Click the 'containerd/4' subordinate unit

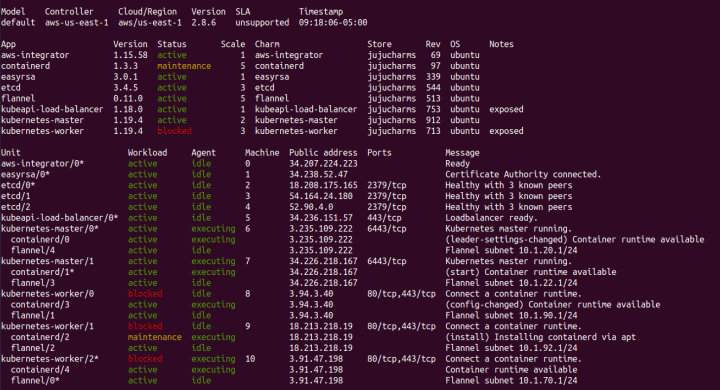click(40, 370)
